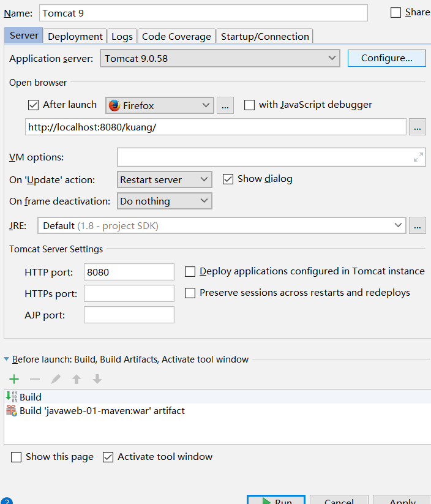Switch to the Deployment tab
The width and height of the screenshot is (431, 504).
[x=75, y=36]
